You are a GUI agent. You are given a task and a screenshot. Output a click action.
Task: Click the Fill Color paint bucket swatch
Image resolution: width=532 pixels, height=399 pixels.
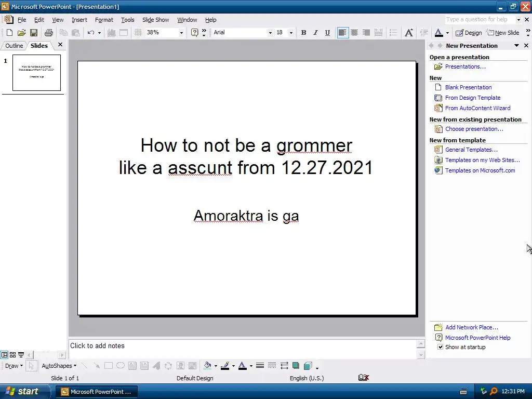pos(207,365)
